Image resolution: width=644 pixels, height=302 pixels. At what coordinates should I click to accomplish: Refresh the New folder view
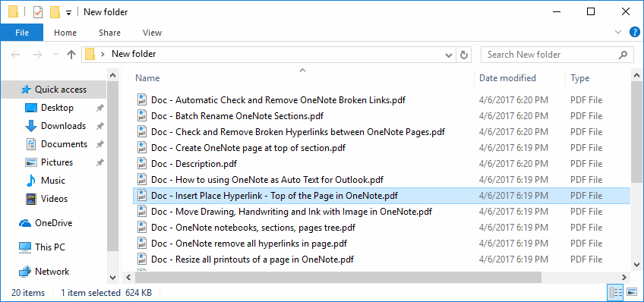[464, 55]
